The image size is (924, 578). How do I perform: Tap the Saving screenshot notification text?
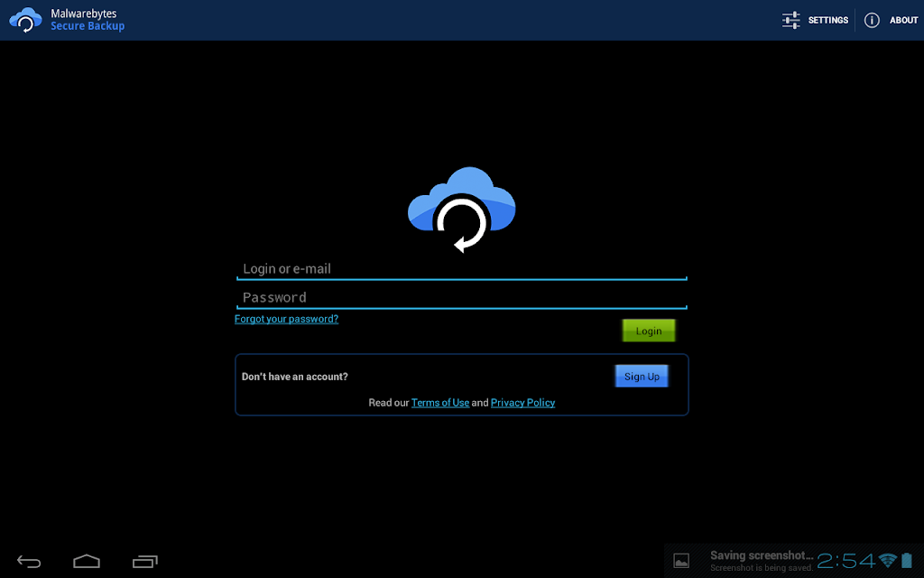[x=762, y=561]
